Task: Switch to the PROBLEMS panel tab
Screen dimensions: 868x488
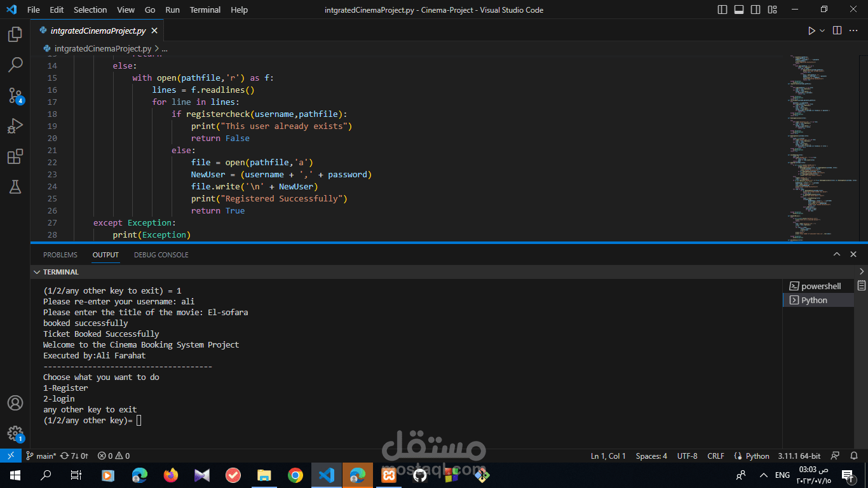Action: [60, 255]
